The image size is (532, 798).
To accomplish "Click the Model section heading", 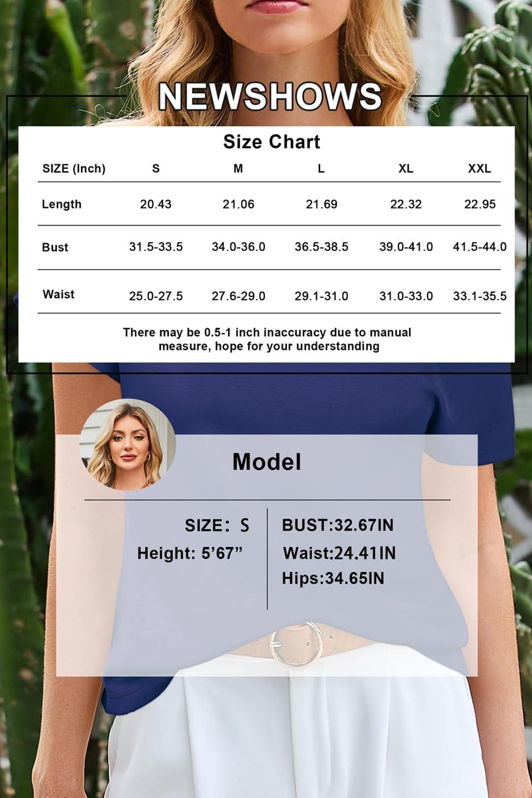I will 267,462.
